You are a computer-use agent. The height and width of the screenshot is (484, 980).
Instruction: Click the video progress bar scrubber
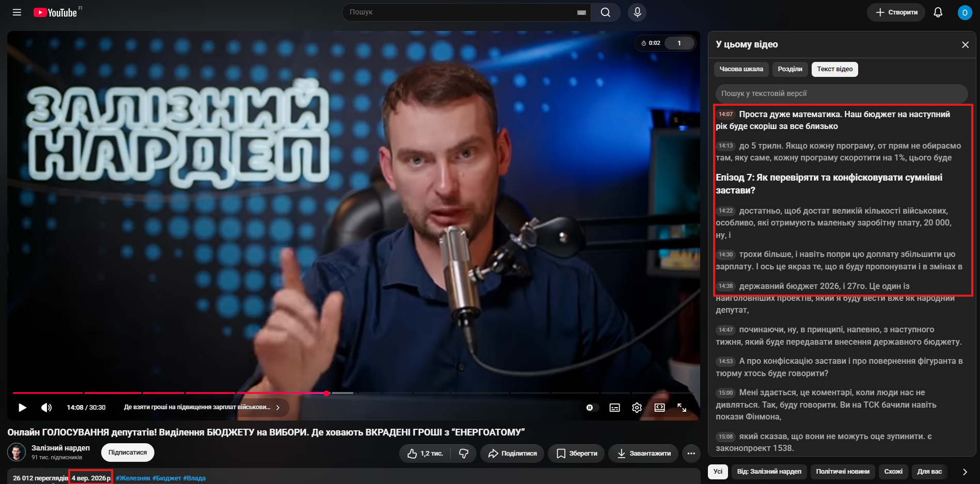[326, 393]
